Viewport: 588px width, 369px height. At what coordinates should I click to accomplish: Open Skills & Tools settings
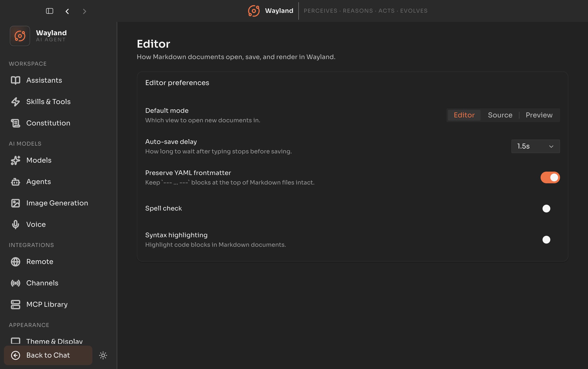[x=58, y=102]
